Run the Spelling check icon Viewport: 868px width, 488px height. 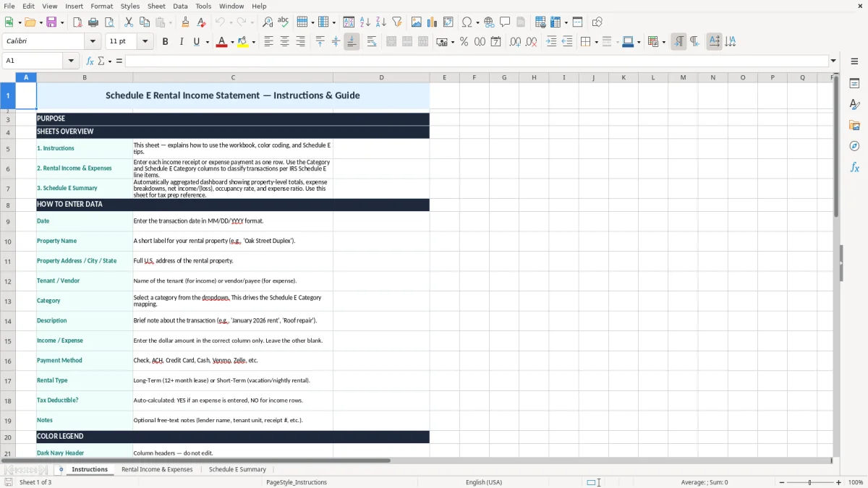[284, 22]
